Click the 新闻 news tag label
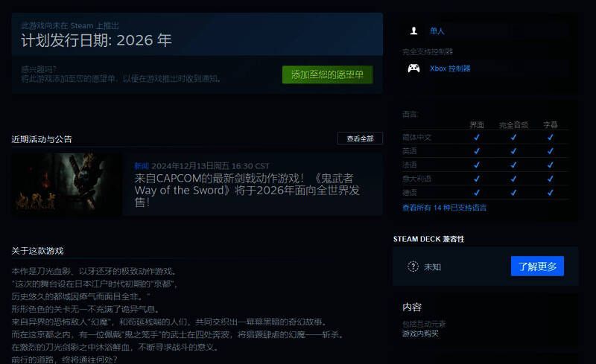 pyautogui.click(x=141, y=166)
